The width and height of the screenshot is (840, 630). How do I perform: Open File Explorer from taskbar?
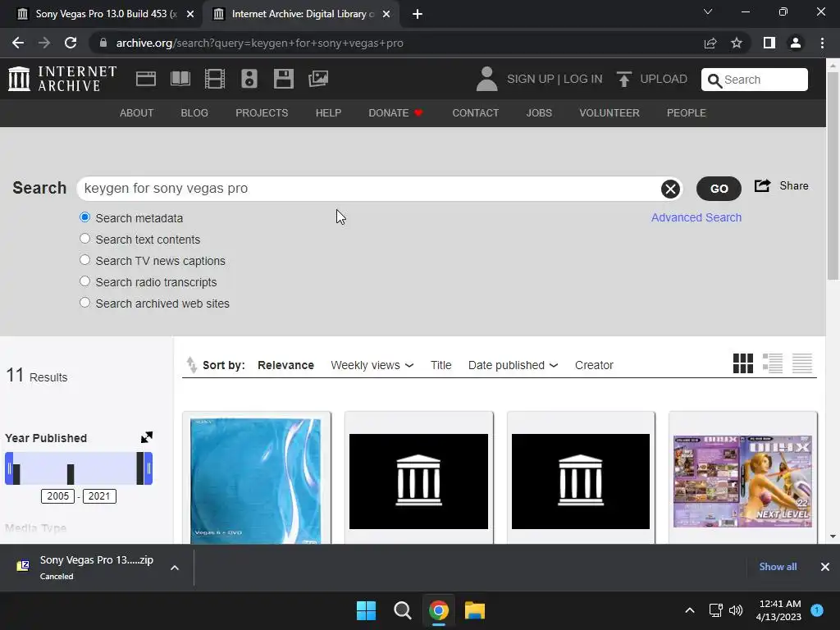coord(475,610)
